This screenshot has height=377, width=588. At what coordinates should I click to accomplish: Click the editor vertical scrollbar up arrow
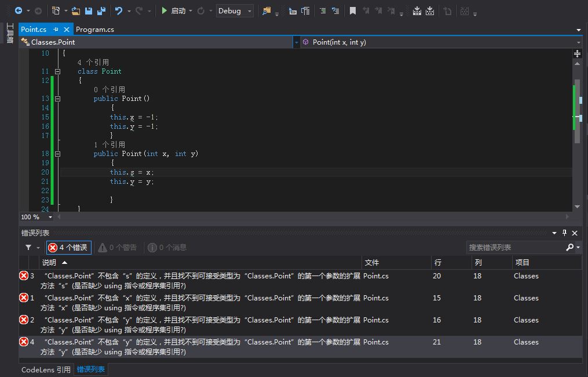tap(578, 64)
